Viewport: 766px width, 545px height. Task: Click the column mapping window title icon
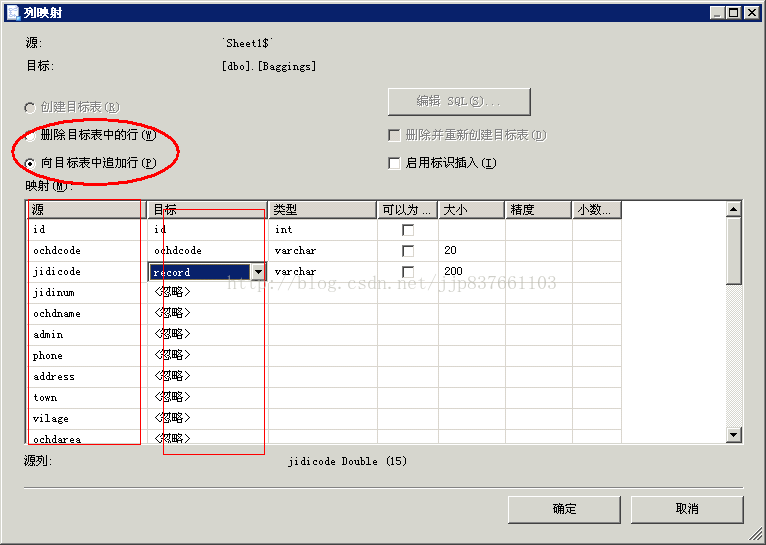coord(14,12)
